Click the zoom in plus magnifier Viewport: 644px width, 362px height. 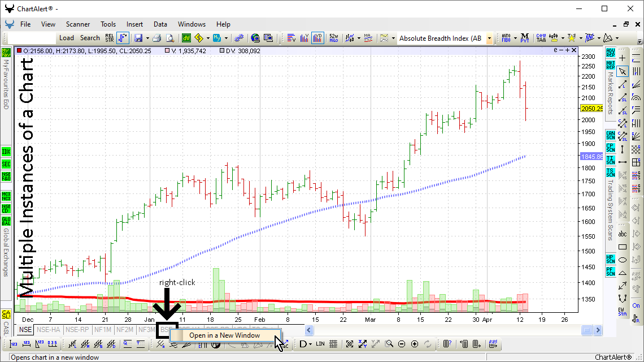coord(415,344)
